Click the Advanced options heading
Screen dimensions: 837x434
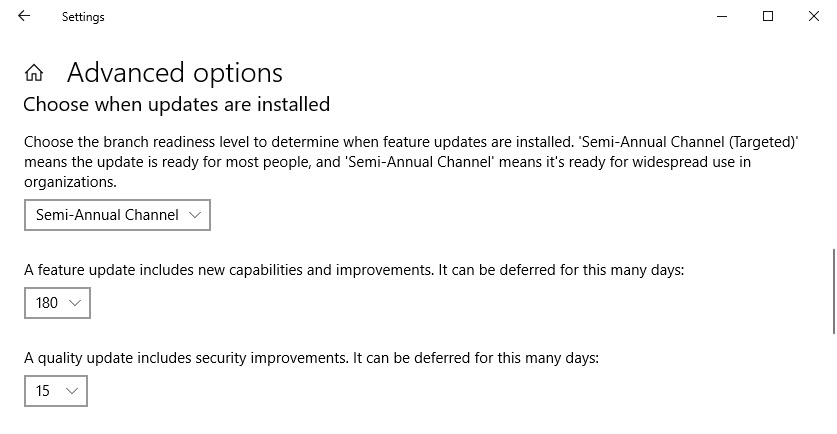pos(175,73)
